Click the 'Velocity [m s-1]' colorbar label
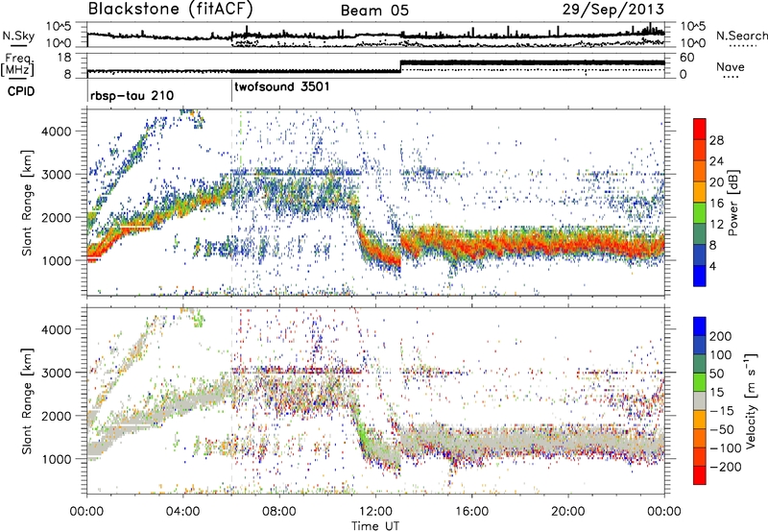 tap(750, 400)
